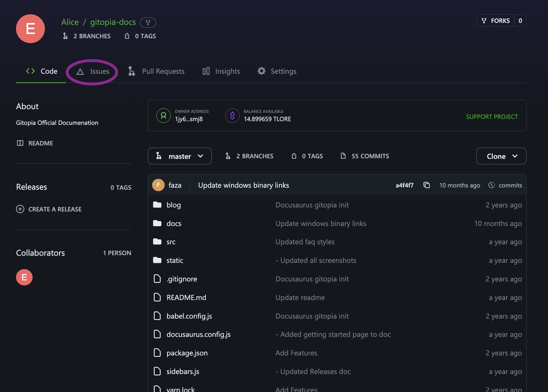Viewport: 548px width, 392px height.
Task: Open the static folder
Action: 175,260
